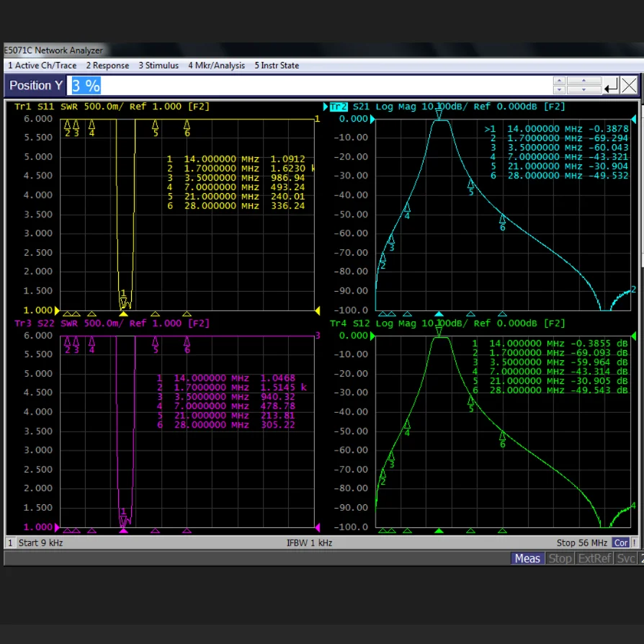644x644 pixels.
Task: Select the Tr4 S12 Log Mag trace title
Action: pos(447,323)
